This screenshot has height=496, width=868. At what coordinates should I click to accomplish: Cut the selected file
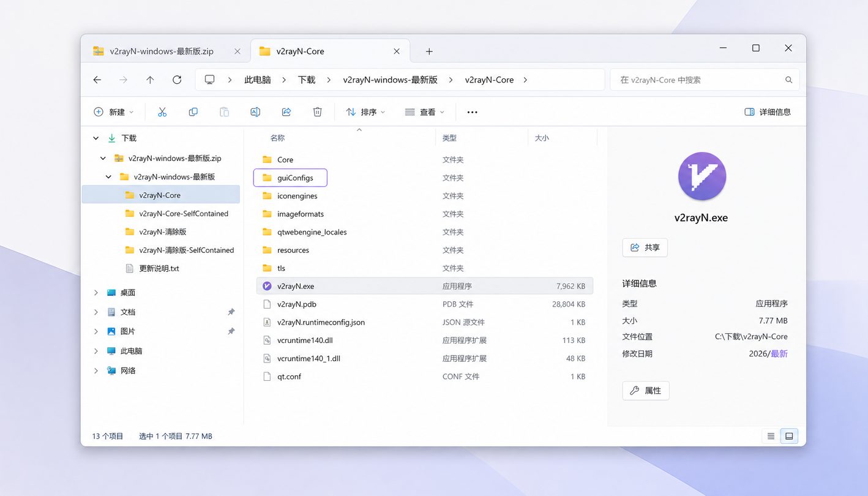tap(162, 112)
